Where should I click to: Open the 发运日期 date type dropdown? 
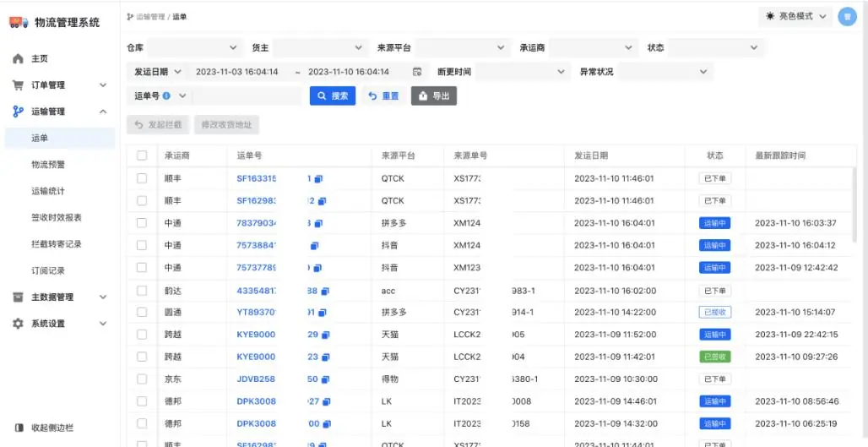pos(157,72)
